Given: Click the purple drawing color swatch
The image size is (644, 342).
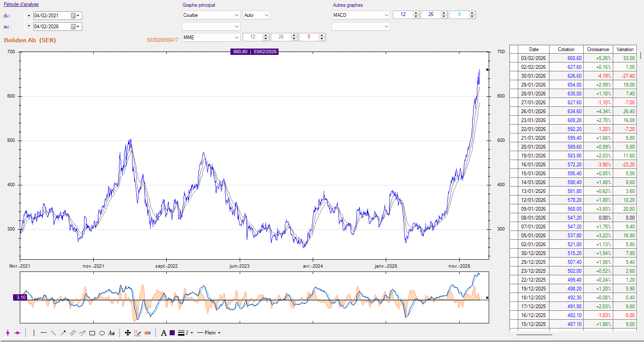Looking at the screenshot, I should click(172, 333).
